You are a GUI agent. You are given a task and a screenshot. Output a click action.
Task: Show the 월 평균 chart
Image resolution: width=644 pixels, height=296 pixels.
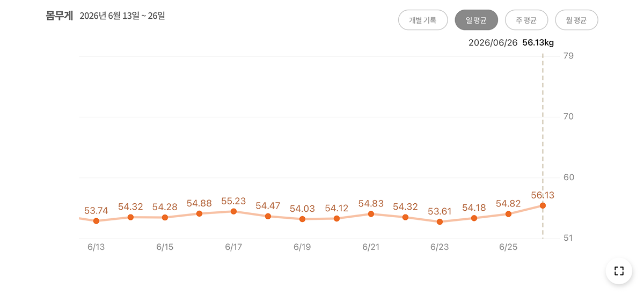coord(576,20)
